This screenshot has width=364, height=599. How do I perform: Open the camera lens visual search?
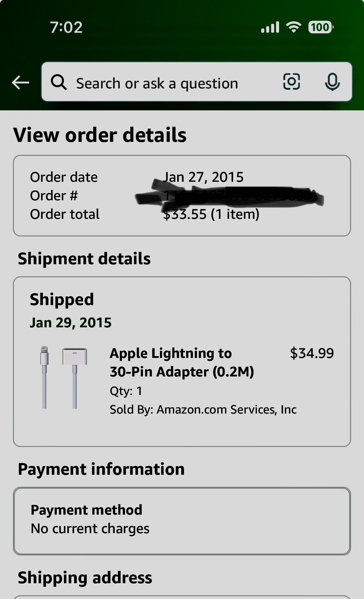pos(291,82)
